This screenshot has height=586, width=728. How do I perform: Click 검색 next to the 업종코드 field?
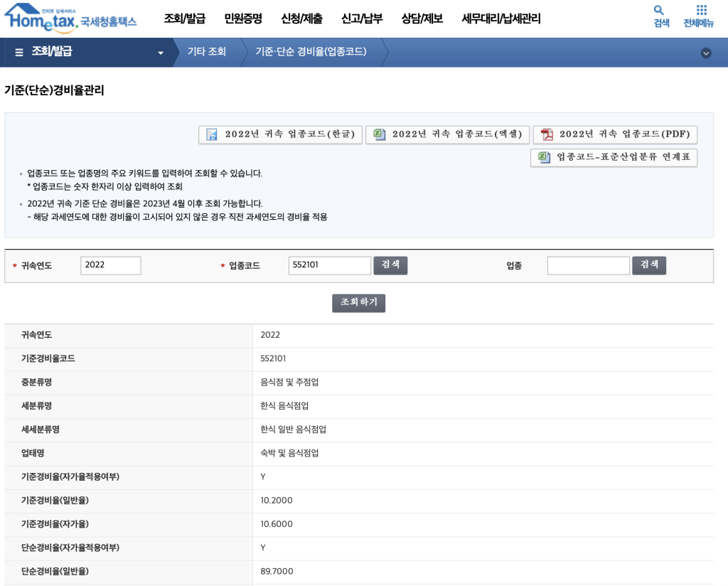(x=390, y=265)
